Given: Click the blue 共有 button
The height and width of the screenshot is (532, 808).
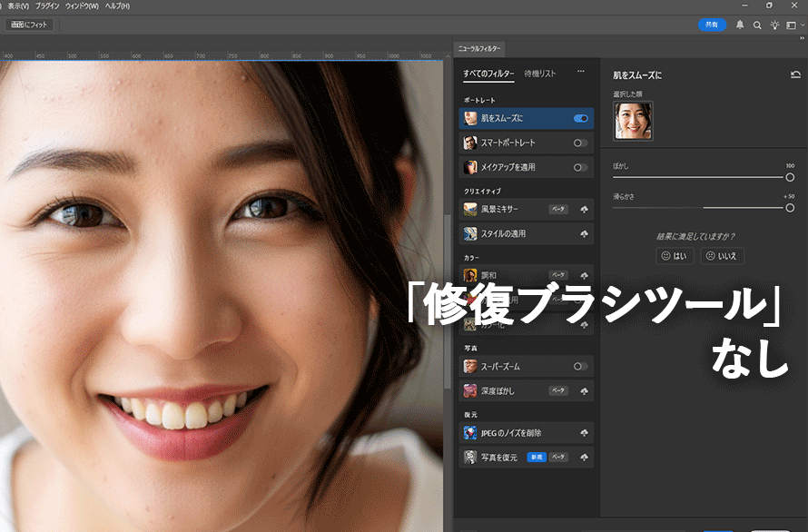Looking at the screenshot, I should click(713, 25).
